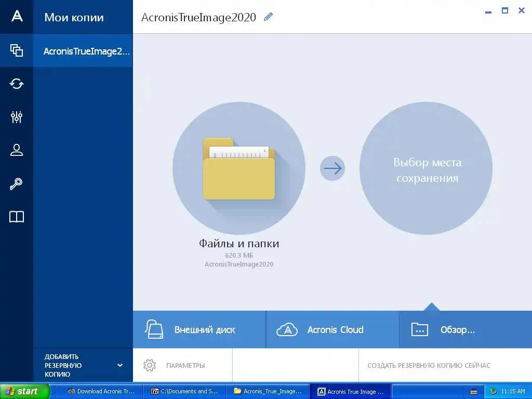Screen dimensions: 532x399
Task: Click the arrow between source and destination
Action: (x=332, y=168)
